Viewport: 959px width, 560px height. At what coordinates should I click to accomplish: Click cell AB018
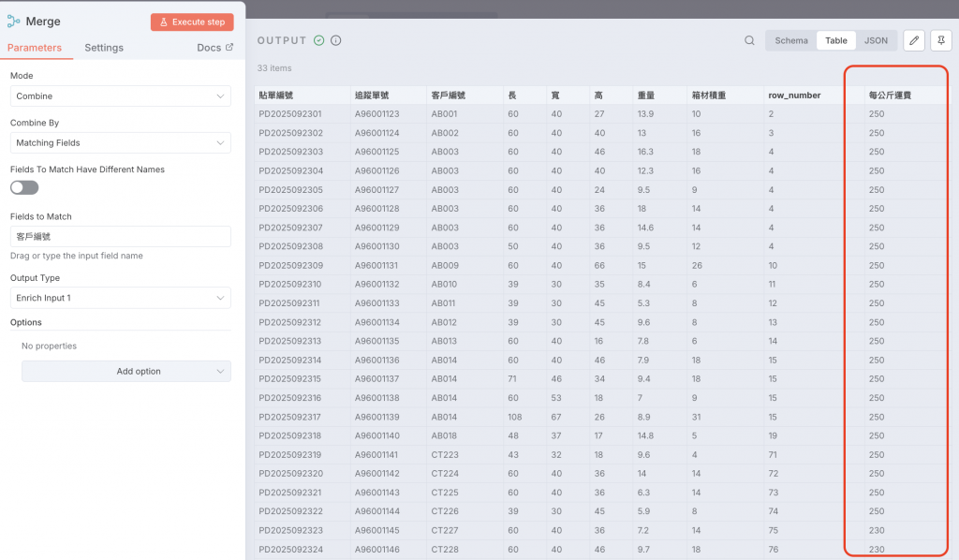(x=444, y=435)
